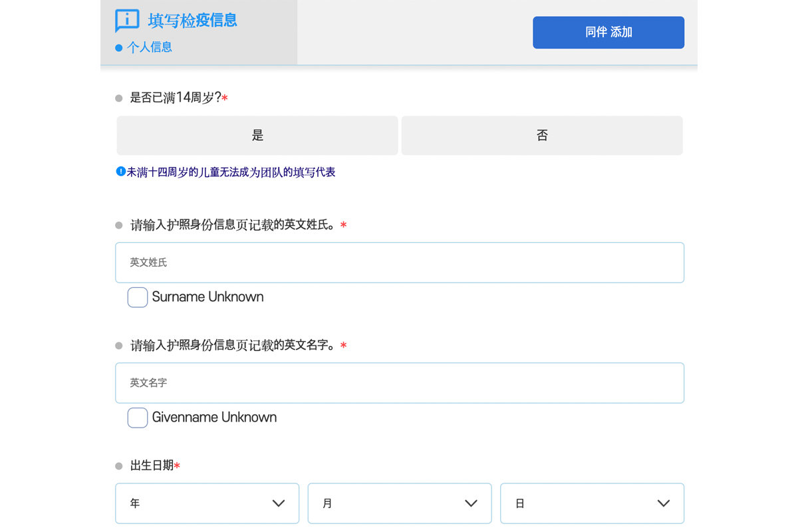Open the 年 year dropdown
The height and width of the screenshot is (532, 798).
(x=207, y=503)
